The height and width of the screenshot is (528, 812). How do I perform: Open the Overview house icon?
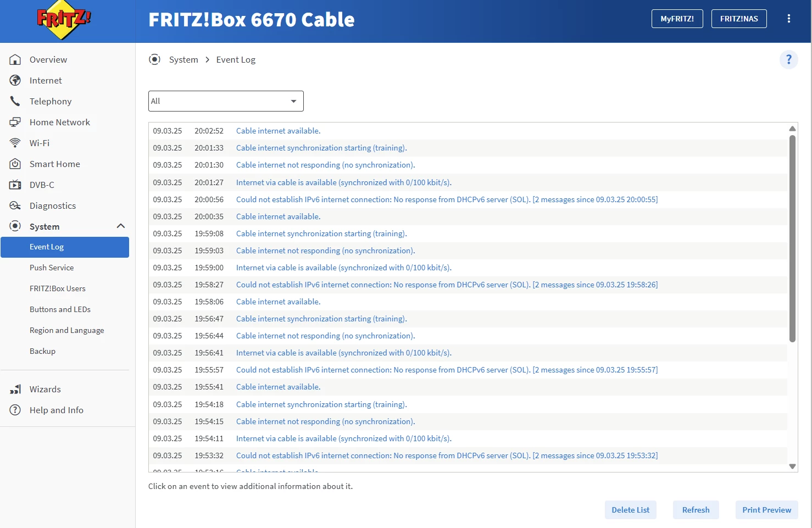pos(15,60)
